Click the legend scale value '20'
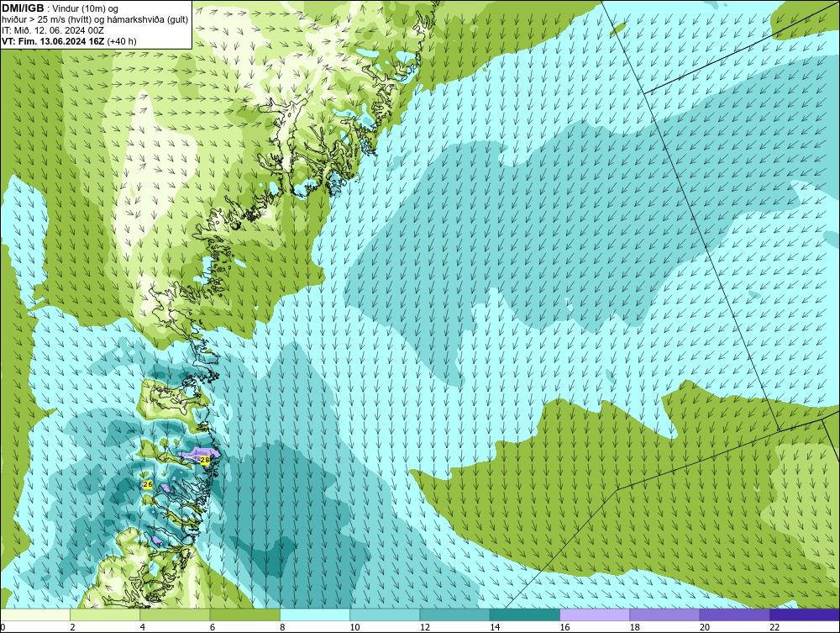The height and width of the screenshot is (633, 840). pos(705,627)
